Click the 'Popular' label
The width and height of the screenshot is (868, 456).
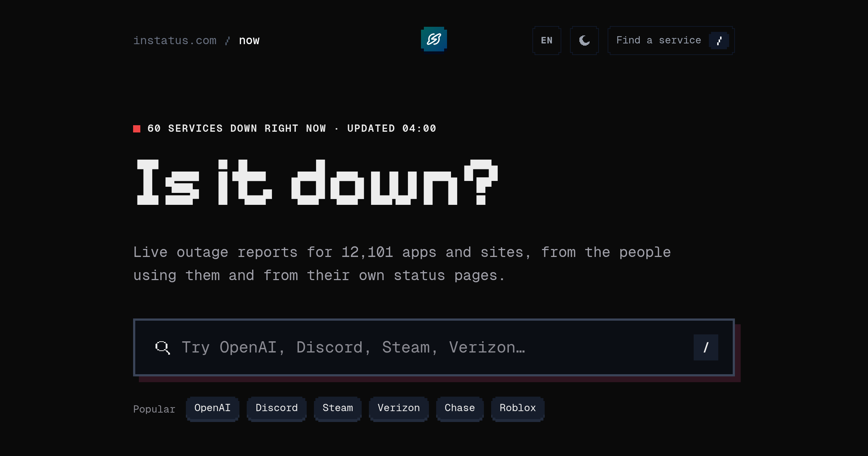pyautogui.click(x=154, y=409)
